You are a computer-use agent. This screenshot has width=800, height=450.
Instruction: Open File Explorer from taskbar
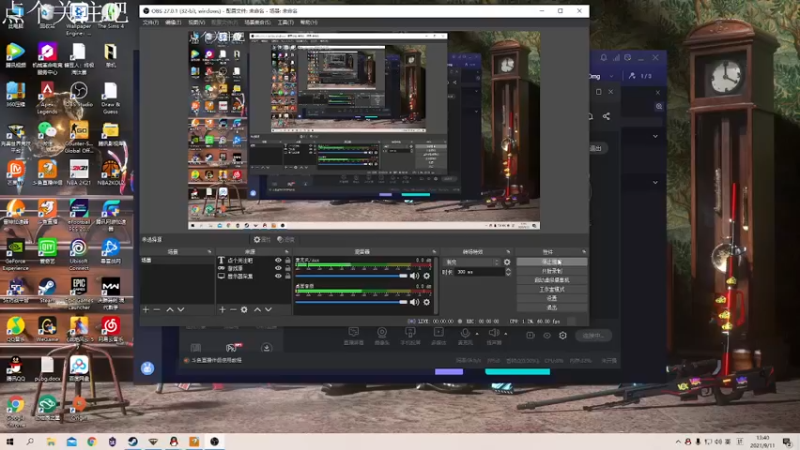click(51, 441)
